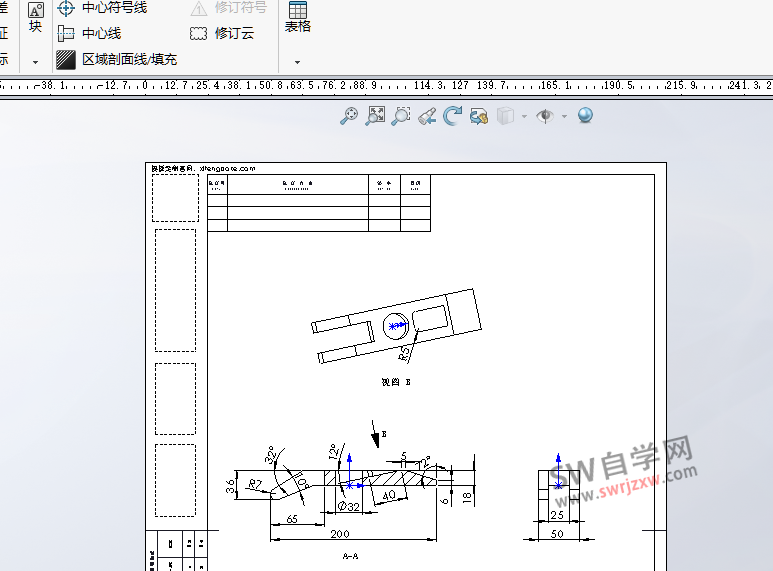This screenshot has width=773, height=571.
Task: Click the Revision Cloud (修订云) tool
Action: click(222, 33)
